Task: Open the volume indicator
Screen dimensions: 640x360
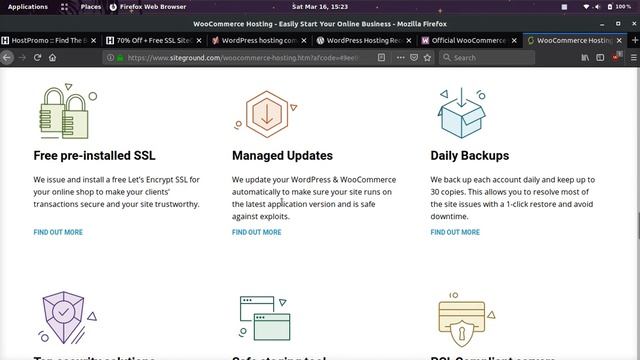Action: 597,7
